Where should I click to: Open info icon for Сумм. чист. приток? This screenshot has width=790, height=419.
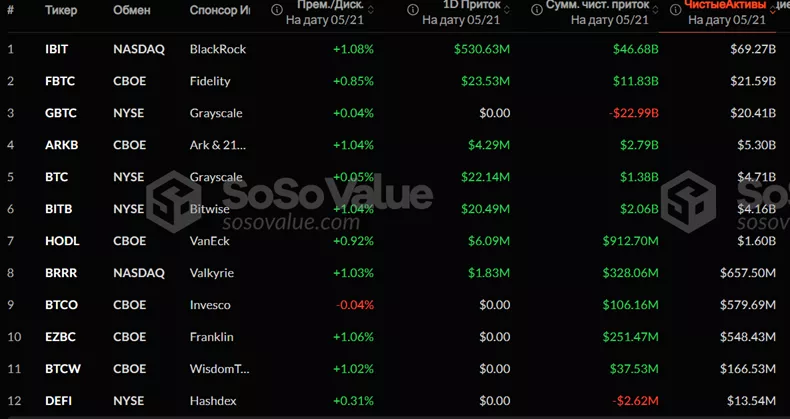coord(535,7)
